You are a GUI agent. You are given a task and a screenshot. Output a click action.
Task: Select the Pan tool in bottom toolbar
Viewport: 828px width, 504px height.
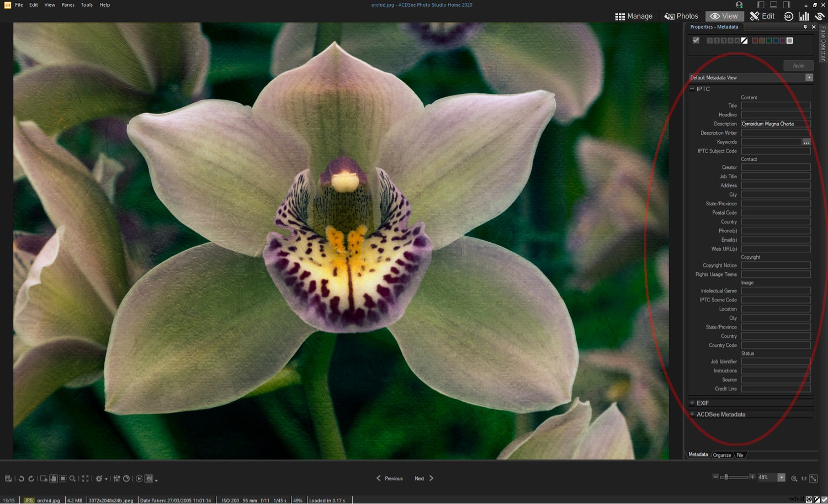click(54, 479)
